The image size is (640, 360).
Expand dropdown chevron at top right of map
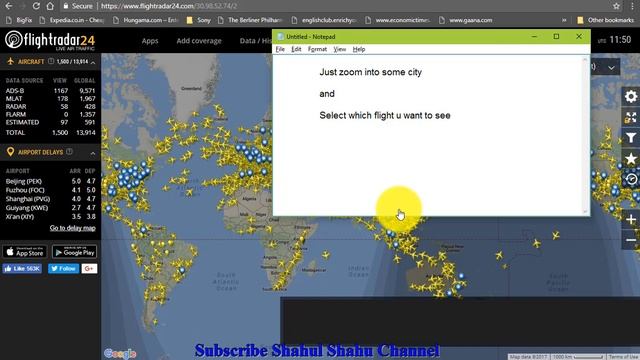(x=611, y=68)
